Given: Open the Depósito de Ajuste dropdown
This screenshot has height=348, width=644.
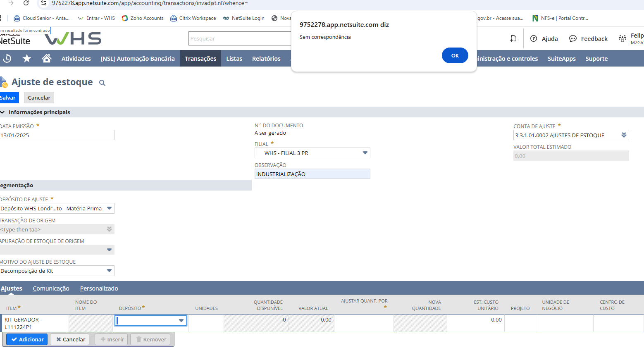Looking at the screenshot, I should [x=109, y=208].
